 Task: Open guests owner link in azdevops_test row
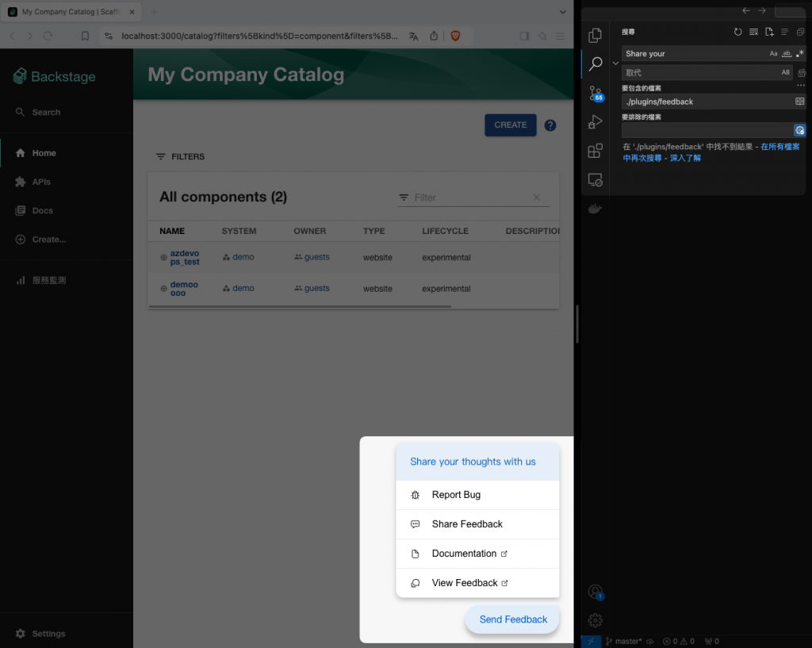(316, 257)
